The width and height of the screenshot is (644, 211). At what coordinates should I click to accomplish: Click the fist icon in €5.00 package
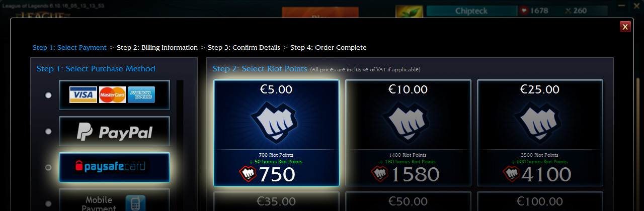pos(276,122)
